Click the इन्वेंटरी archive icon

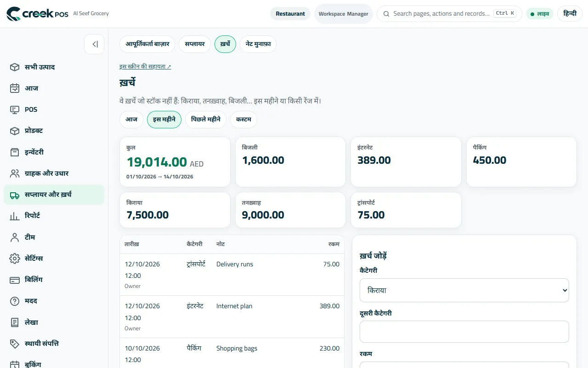tap(15, 152)
